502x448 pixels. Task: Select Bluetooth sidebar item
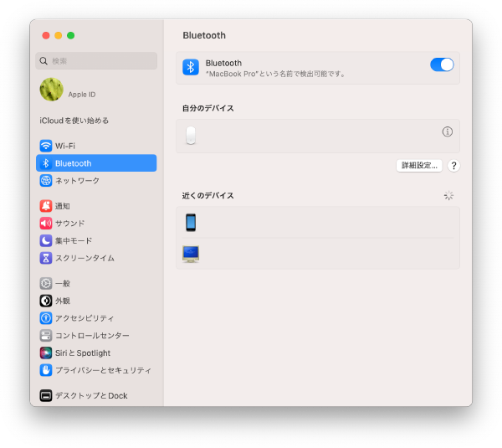[96, 163]
